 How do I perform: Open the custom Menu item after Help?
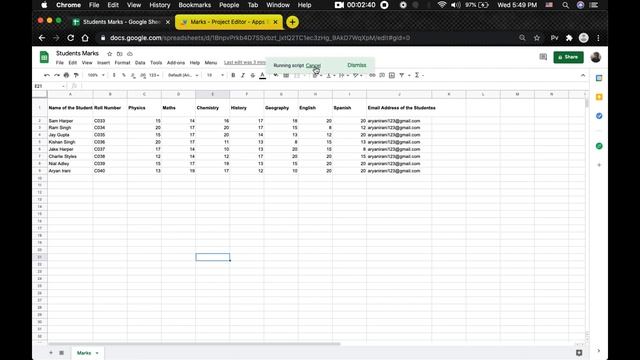click(211, 63)
